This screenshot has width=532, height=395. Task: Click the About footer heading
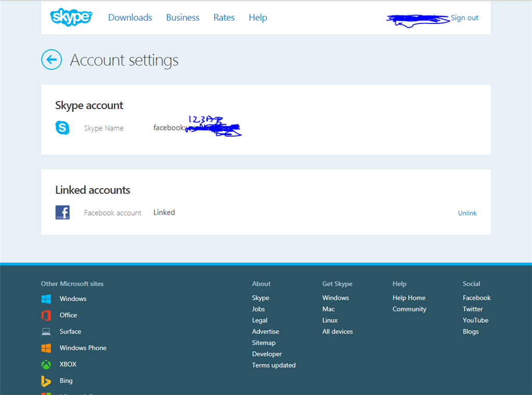261,284
